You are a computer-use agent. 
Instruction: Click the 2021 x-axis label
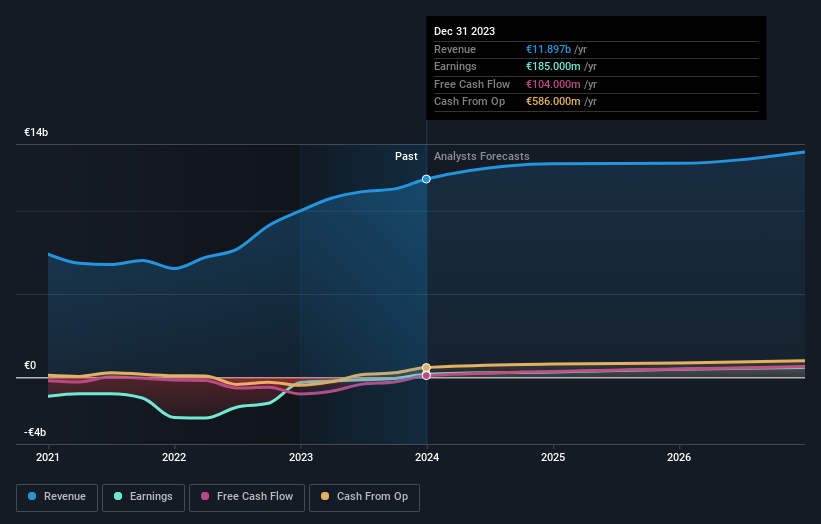(48, 458)
